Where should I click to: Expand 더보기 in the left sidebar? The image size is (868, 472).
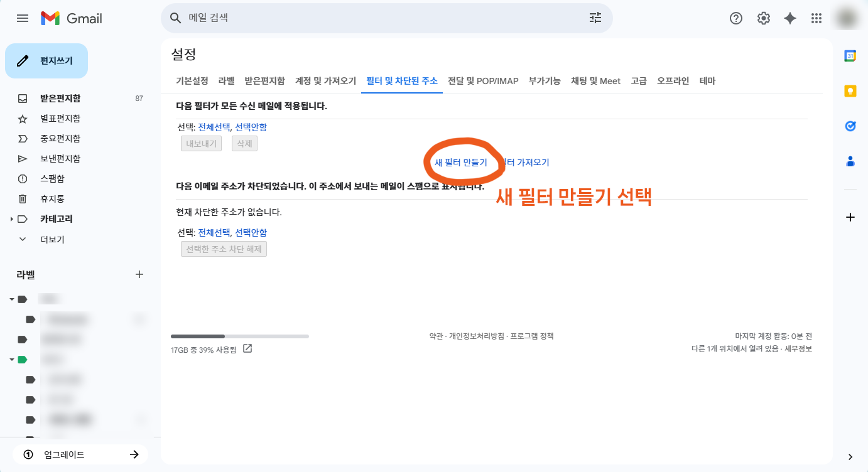click(23, 239)
